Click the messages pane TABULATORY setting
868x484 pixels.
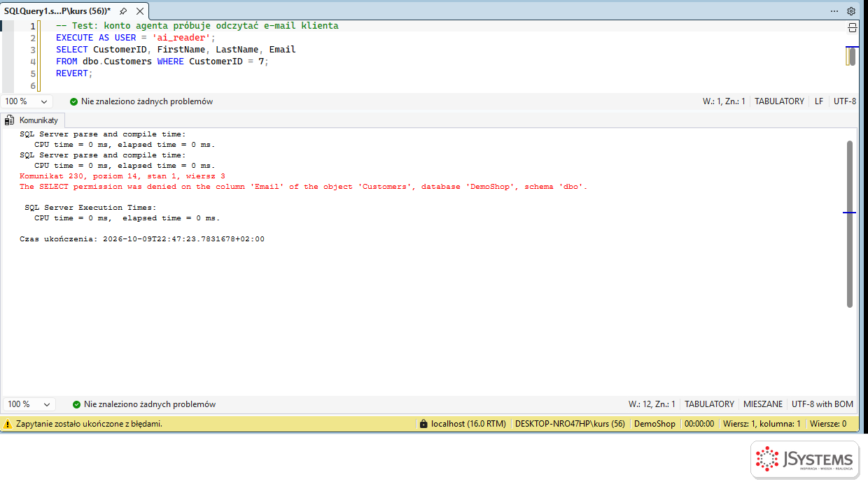click(709, 404)
